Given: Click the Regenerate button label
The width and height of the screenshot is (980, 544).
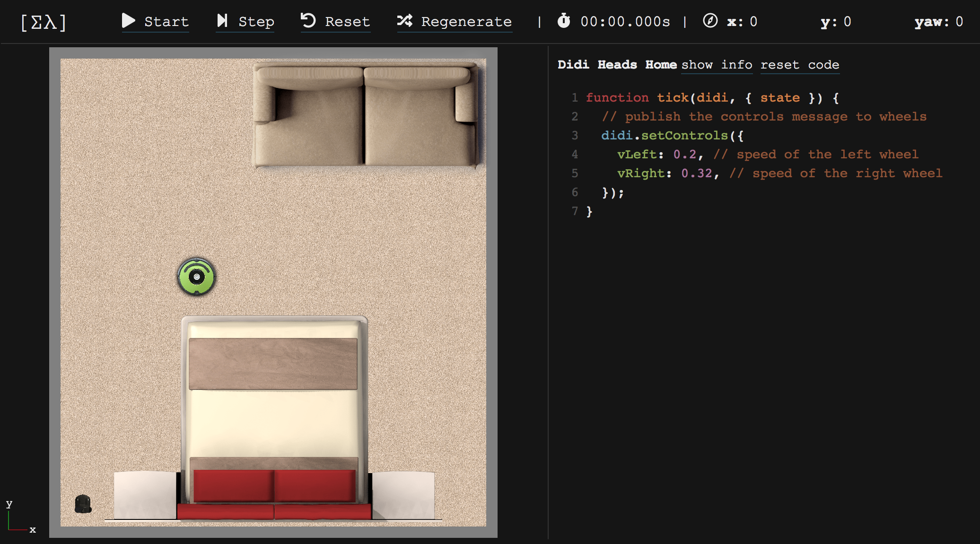Looking at the screenshot, I should (466, 22).
